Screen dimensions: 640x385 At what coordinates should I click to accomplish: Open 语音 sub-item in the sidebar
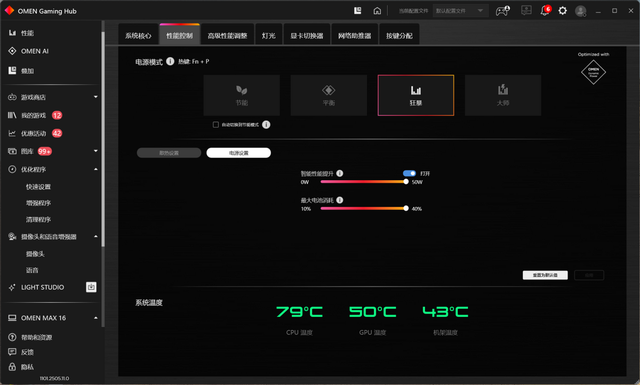point(32,270)
